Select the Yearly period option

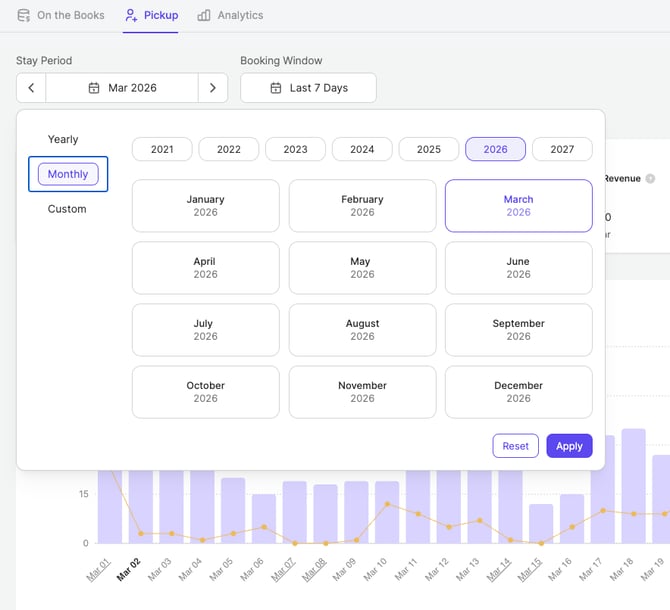63,139
